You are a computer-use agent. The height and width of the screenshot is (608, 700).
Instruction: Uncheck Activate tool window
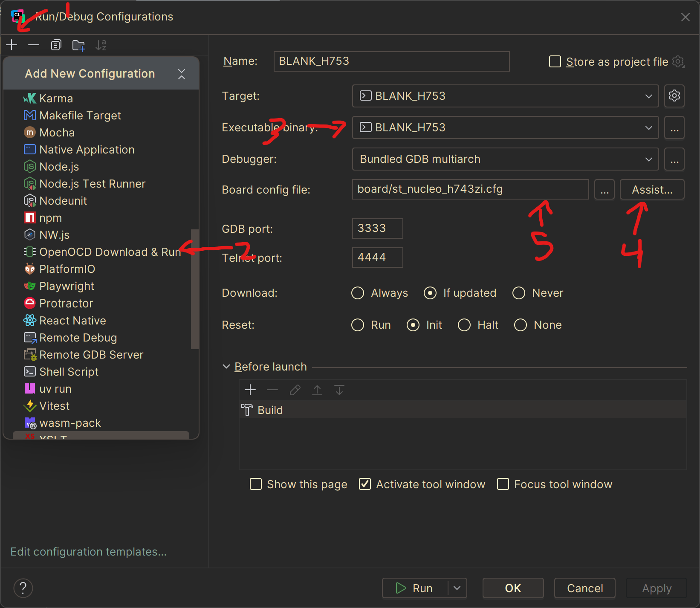(365, 484)
